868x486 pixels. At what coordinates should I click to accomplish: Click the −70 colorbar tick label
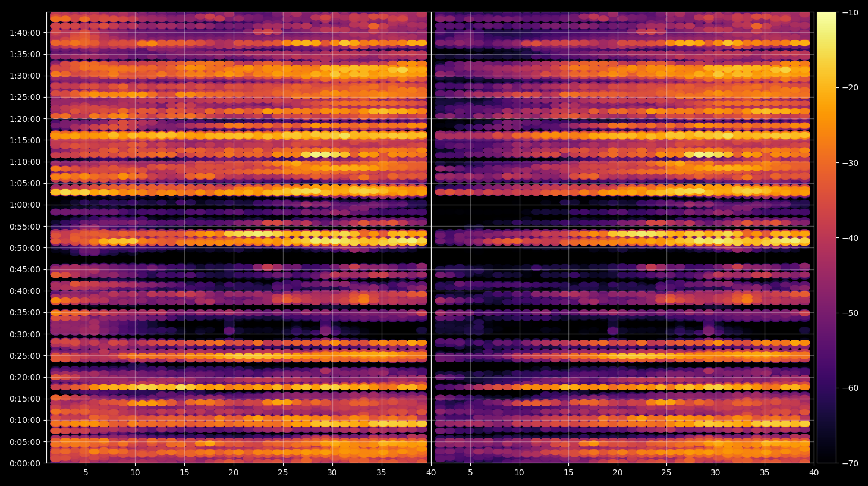tap(850, 463)
